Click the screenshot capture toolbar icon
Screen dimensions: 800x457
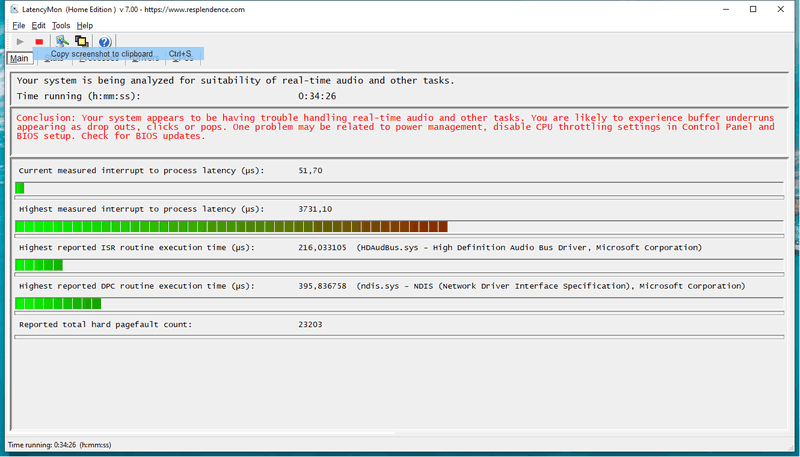coord(62,41)
